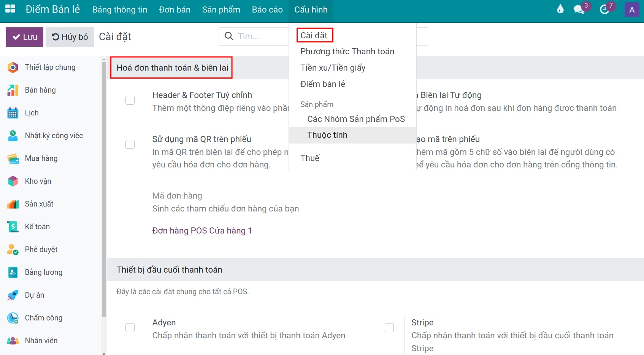This screenshot has height=355, width=644.
Task: Open the Báo cáo top menu
Action: [x=267, y=10]
